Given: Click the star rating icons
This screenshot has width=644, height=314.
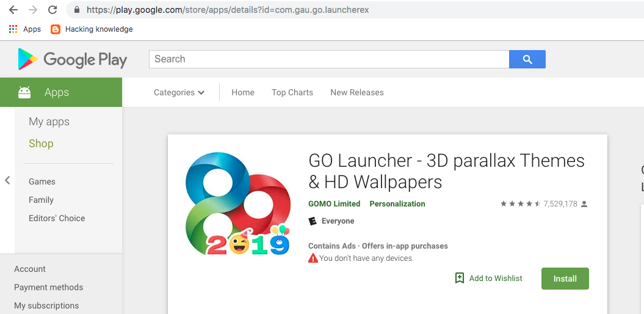Looking at the screenshot, I should coord(520,204).
